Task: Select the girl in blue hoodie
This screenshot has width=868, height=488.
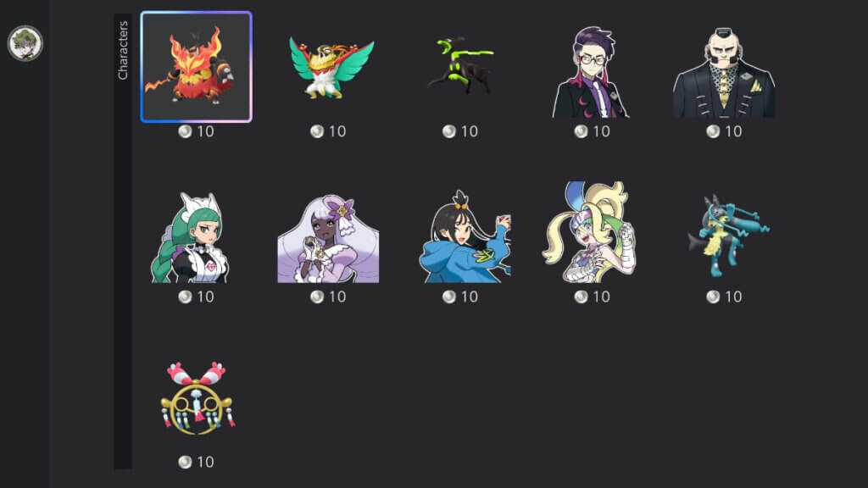Action: (465, 236)
